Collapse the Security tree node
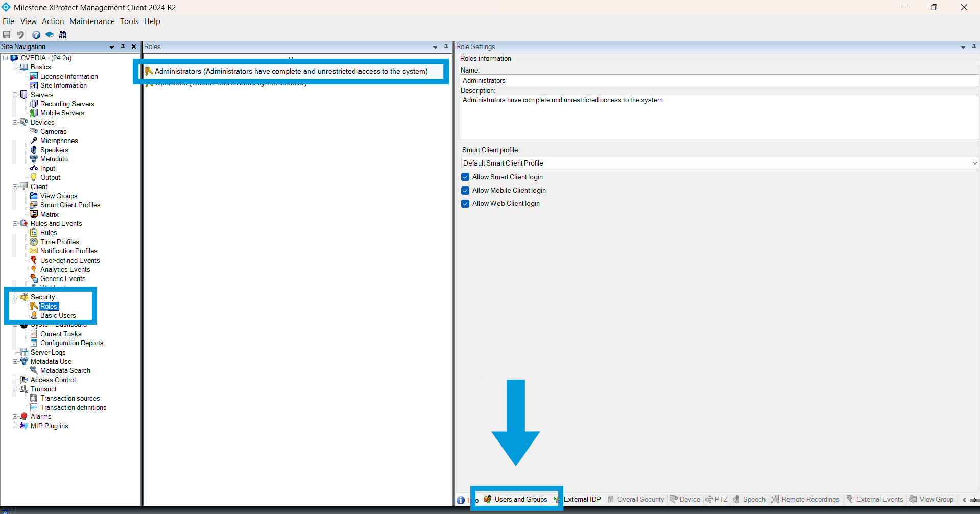 tap(15, 297)
